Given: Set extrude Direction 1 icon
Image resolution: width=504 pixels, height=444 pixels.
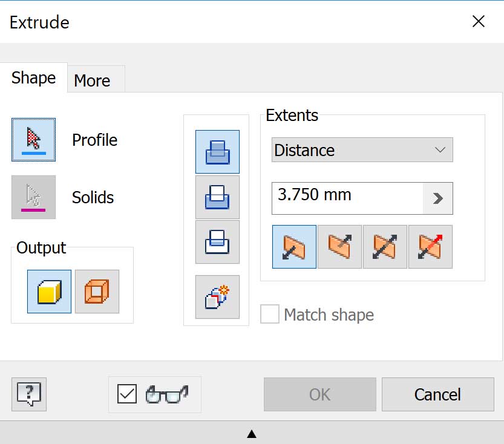Looking at the screenshot, I should click(294, 247).
